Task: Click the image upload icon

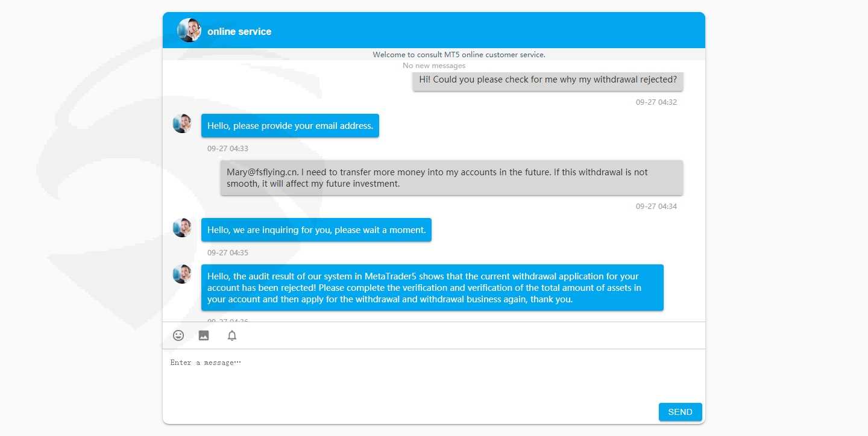Action: point(204,335)
